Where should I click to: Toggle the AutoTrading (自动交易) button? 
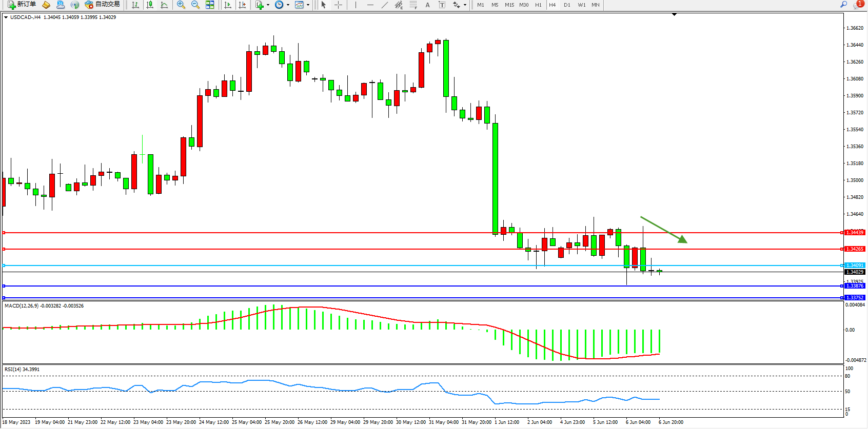[x=103, y=5]
